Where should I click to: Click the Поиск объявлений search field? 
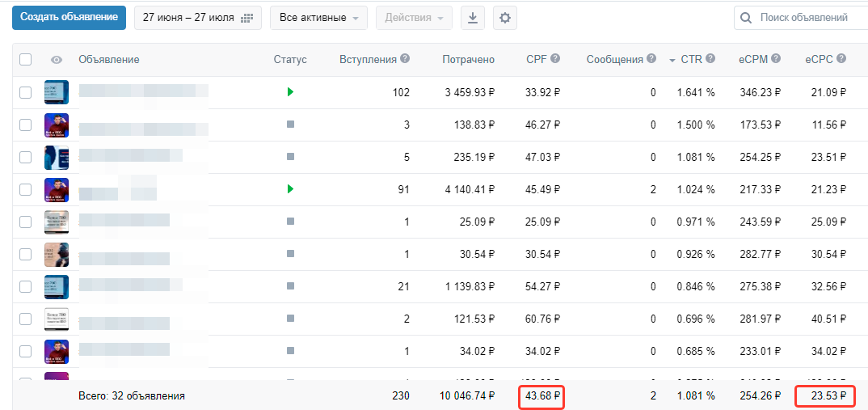[x=801, y=18]
